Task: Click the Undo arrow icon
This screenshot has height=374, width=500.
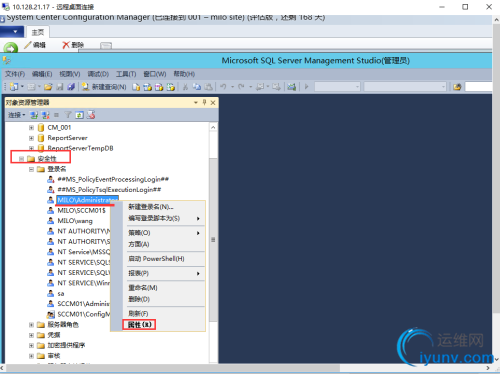Action: click(223, 87)
